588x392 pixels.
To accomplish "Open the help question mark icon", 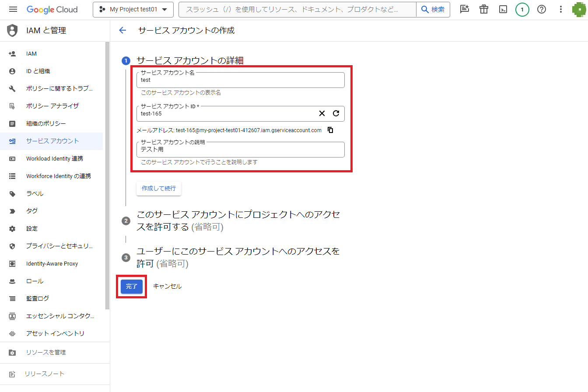I will point(542,9).
